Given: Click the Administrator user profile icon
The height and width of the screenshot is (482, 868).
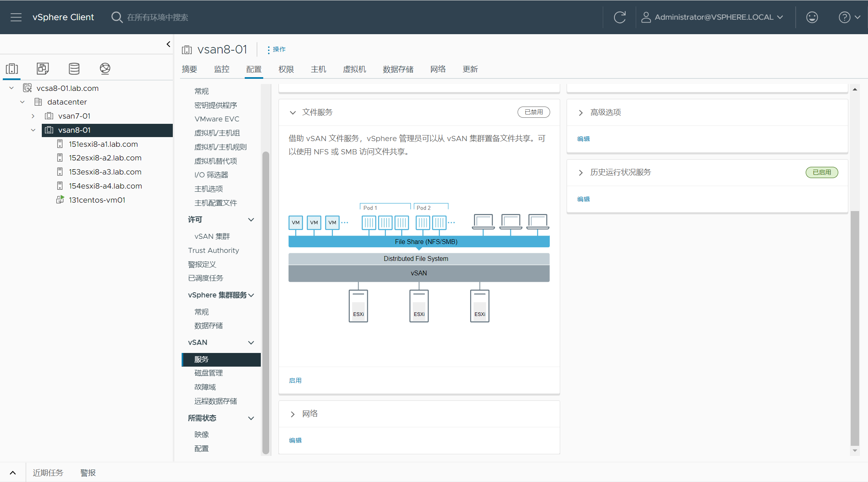Looking at the screenshot, I should pos(646,17).
